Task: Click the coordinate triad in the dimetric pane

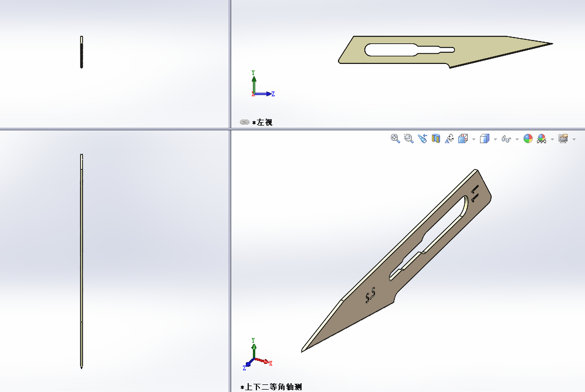Action: tap(258, 354)
